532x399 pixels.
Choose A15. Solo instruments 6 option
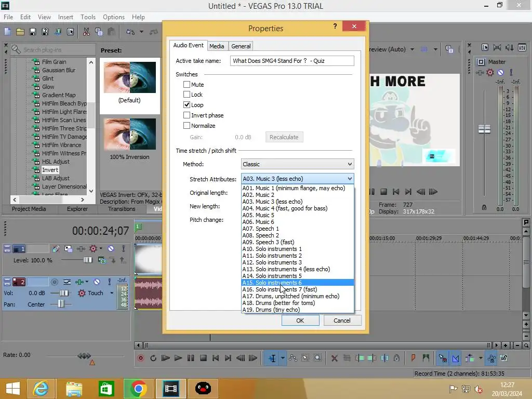(x=297, y=283)
